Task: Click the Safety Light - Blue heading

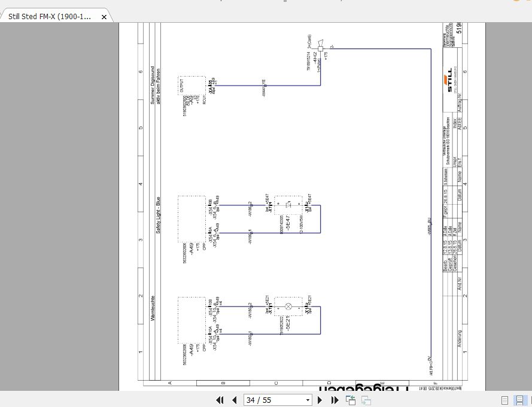Action: coord(158,215)
